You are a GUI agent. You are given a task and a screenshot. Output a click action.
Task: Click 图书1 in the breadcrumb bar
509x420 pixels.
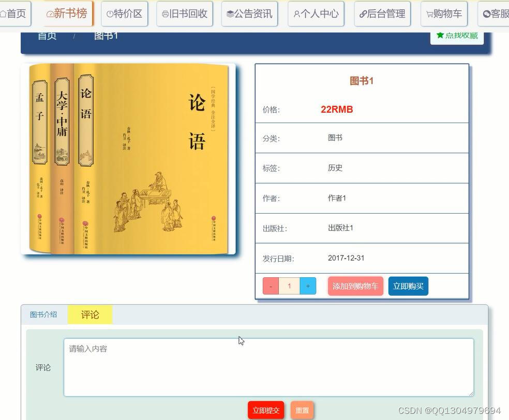click(x=106, y=36)
